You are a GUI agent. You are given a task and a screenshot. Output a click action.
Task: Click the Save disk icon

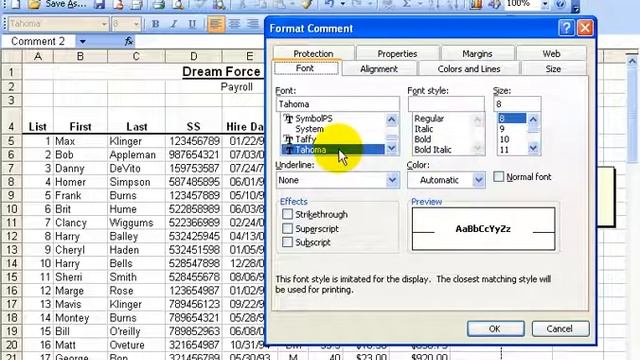(x=100, y=4)
